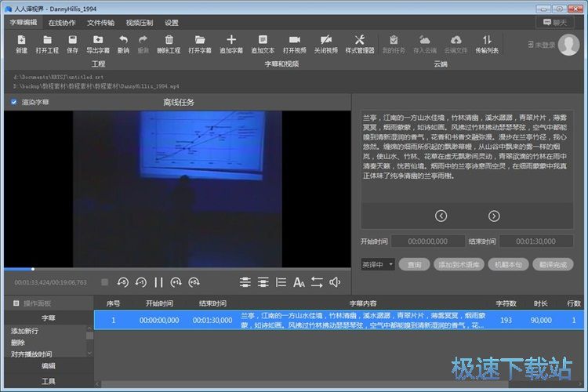Viewport: 588px width, 392px height.
Task: Open the 样式管理器 style manager
Action: click(360, 43)
